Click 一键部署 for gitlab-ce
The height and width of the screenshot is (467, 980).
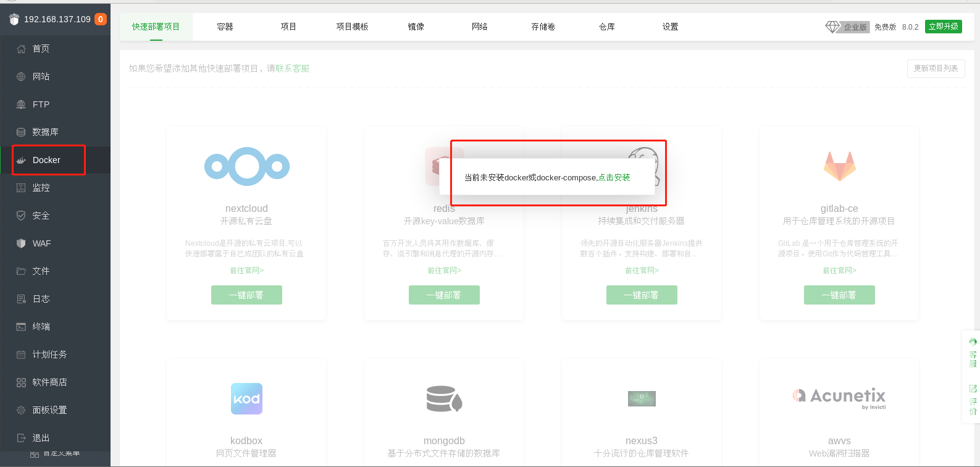tap(839, 295)
